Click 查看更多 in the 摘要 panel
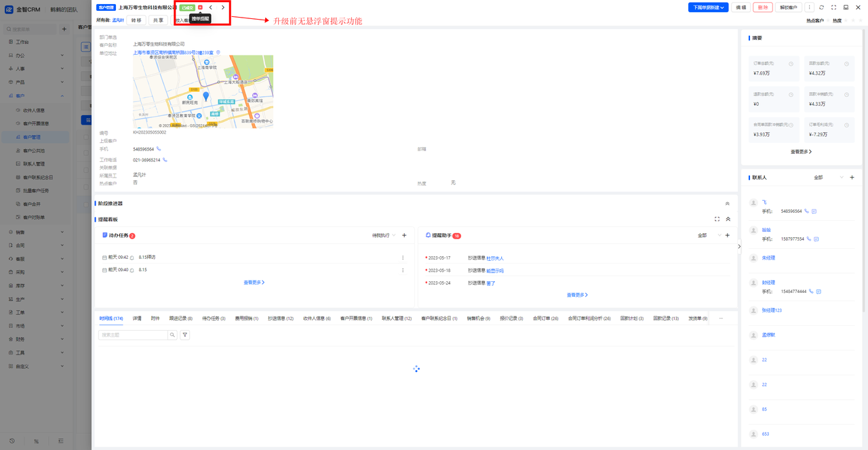The image size is (868, 450). point(801,152)
